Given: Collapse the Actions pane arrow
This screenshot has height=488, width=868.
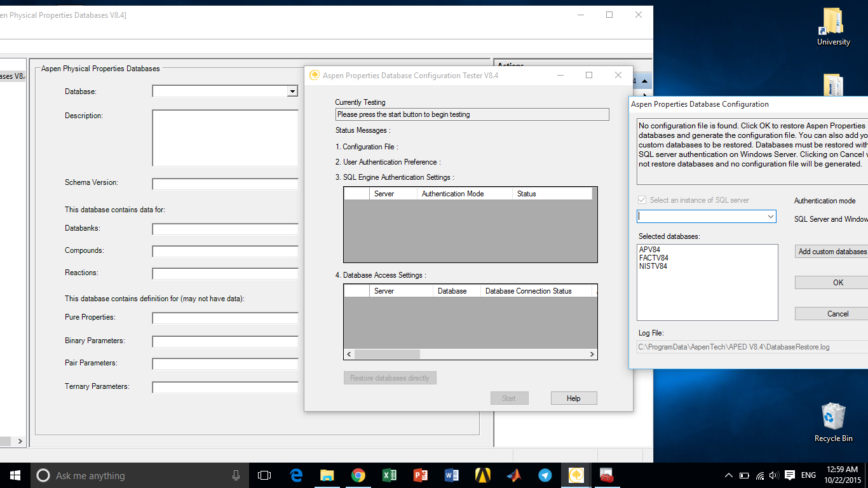Looking at the screenshot, I should tap(644, 81).
